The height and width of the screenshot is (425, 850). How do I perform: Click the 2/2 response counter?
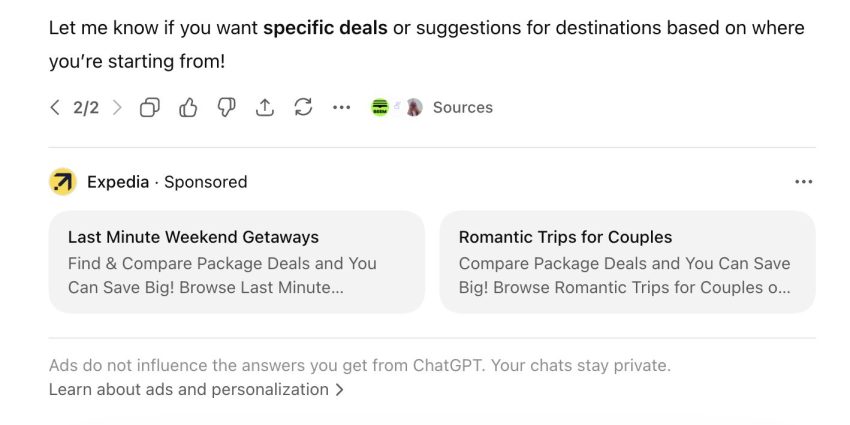[86, 108]
